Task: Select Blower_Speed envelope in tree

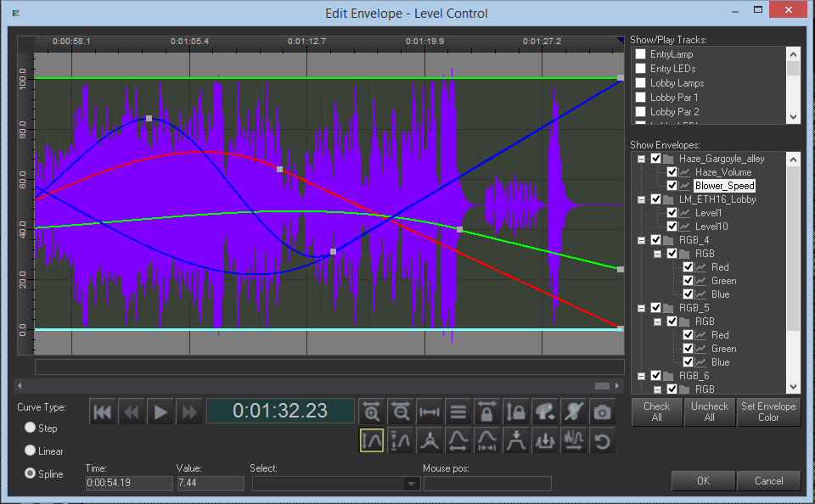Action: (724, 186)
